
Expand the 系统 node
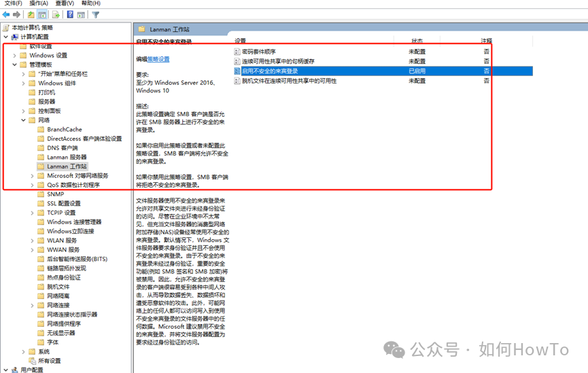[x=23, y=352]
